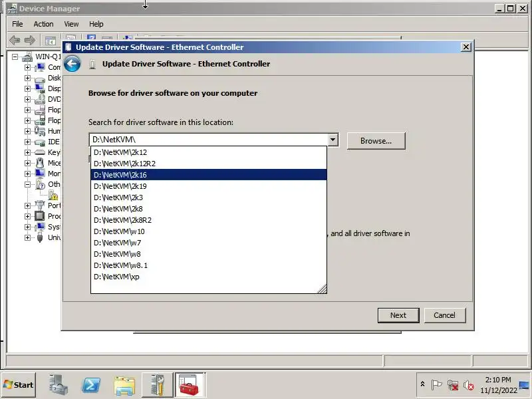Click the Device Manager forward toolbar arrow

click(30, 41)
